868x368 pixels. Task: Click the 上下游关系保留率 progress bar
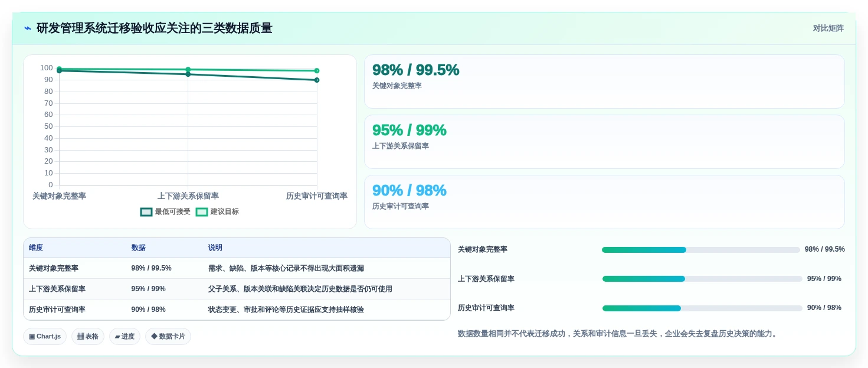[x=702, y=279]
